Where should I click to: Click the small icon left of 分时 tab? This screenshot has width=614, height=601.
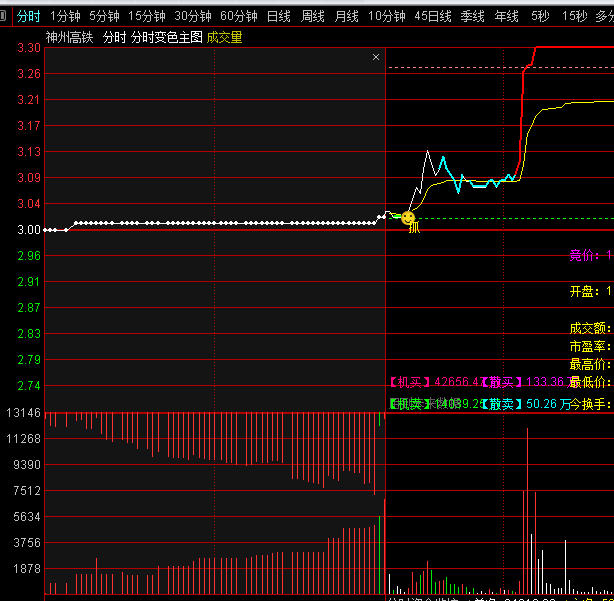point(4,16)
